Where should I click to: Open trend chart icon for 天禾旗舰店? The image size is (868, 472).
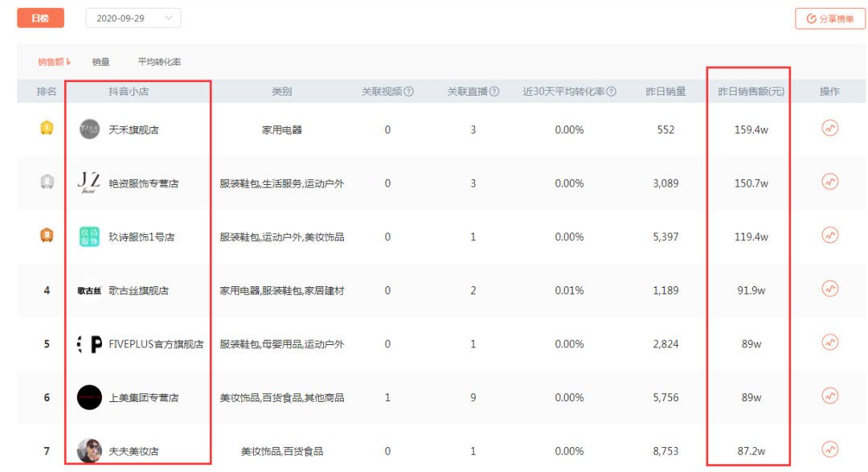(829, 129)
